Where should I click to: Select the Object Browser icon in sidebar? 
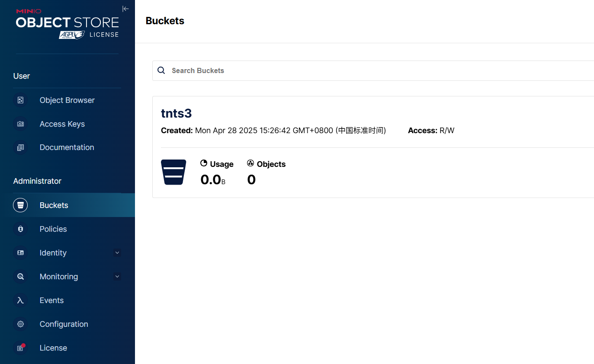[x=20, y=100]
